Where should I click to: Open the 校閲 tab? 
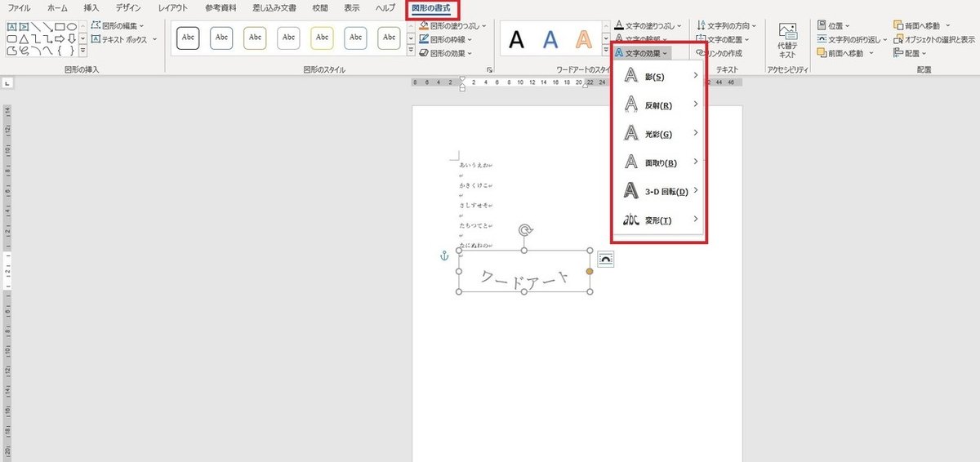(x=320, y=7)
